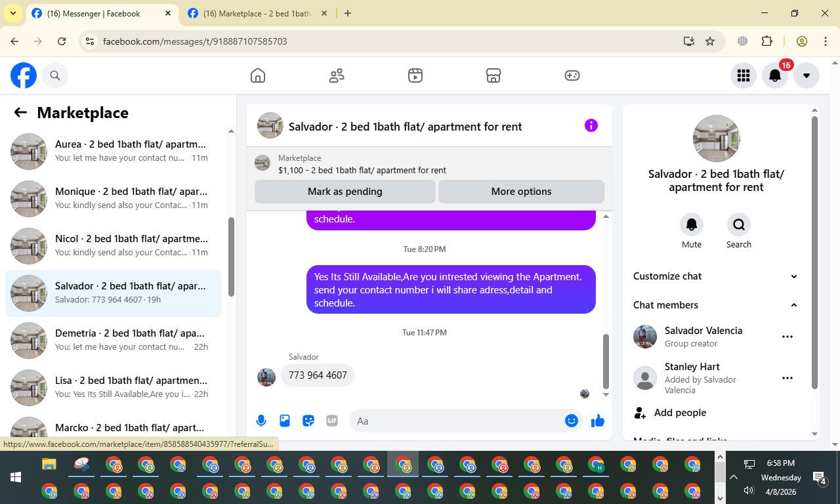The width and height of the screenshot is (840, 504).
Task: Open chat with Demetria
Action: pyautogui.click(x=113, y=340)
